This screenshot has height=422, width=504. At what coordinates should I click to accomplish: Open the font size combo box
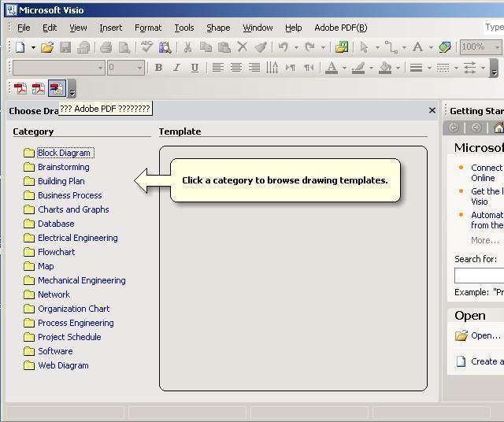point(125,68)
